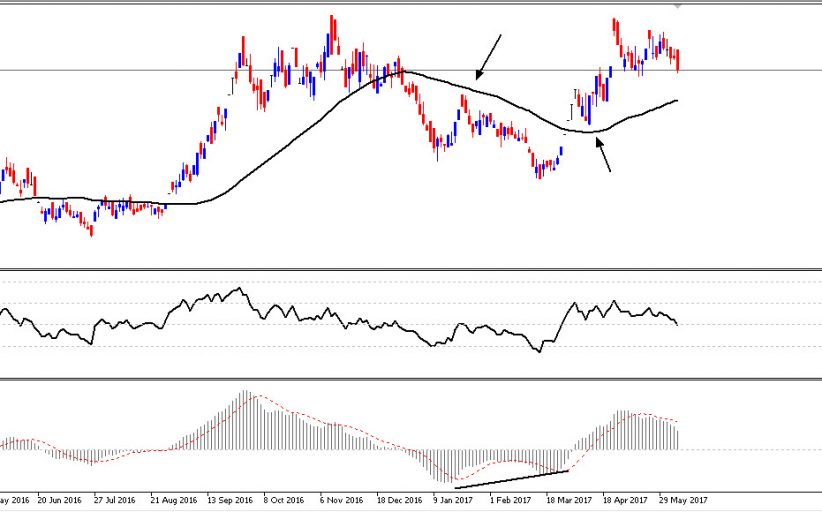Viewport: 822px width, 512px height.
Task: Click the "9 Jan 2017" date label
Action: point(453,500)
